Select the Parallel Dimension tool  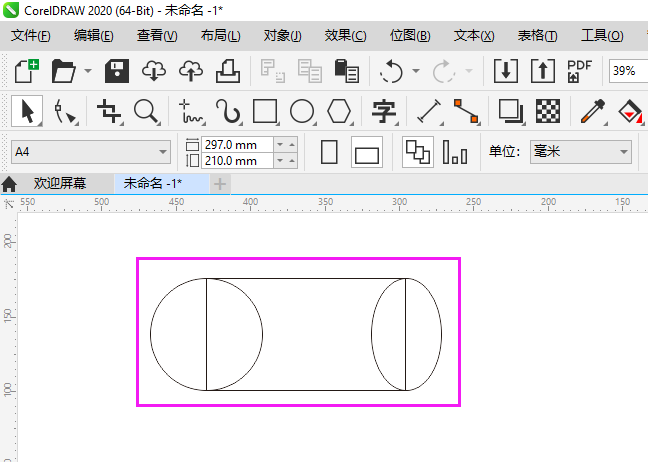coord(429,111)
